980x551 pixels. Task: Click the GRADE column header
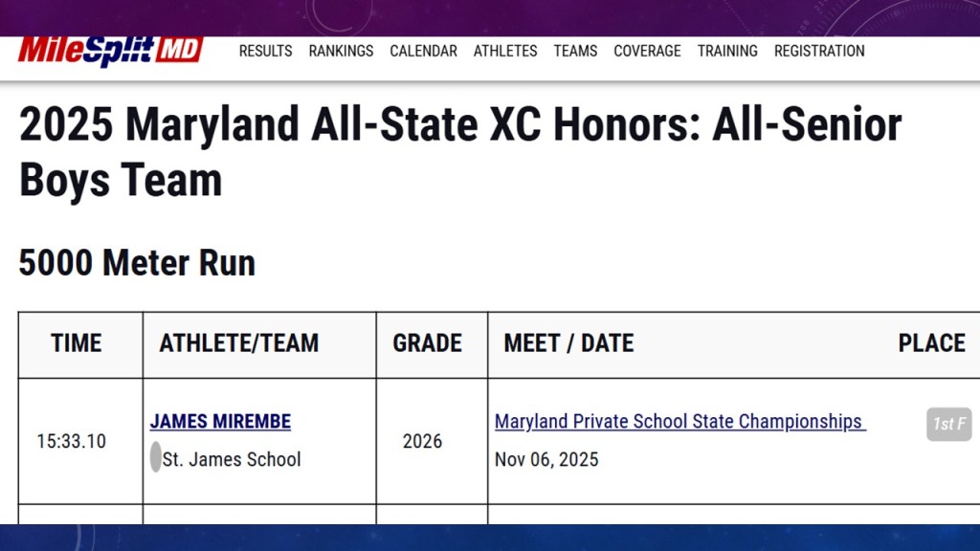[427, 343]
